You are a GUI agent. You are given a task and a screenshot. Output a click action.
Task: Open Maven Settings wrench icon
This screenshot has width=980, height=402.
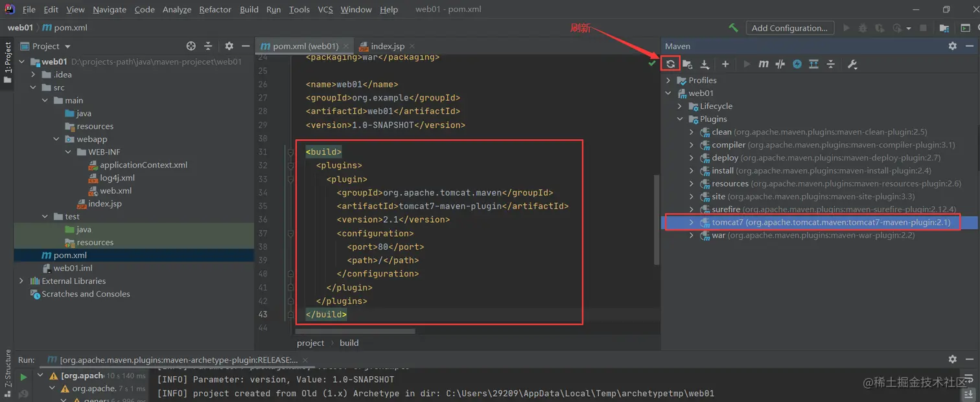[x=852, y=64]
